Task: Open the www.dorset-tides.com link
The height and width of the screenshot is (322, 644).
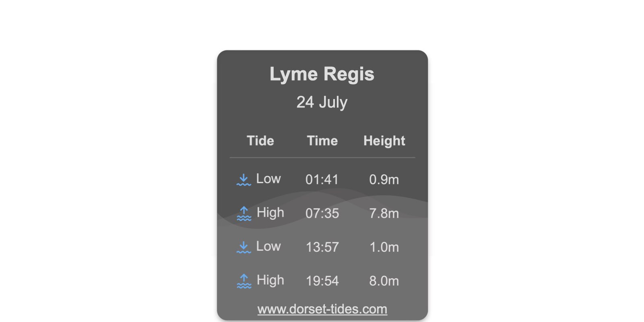Action: pyautogui.click(x=322, y=309)
